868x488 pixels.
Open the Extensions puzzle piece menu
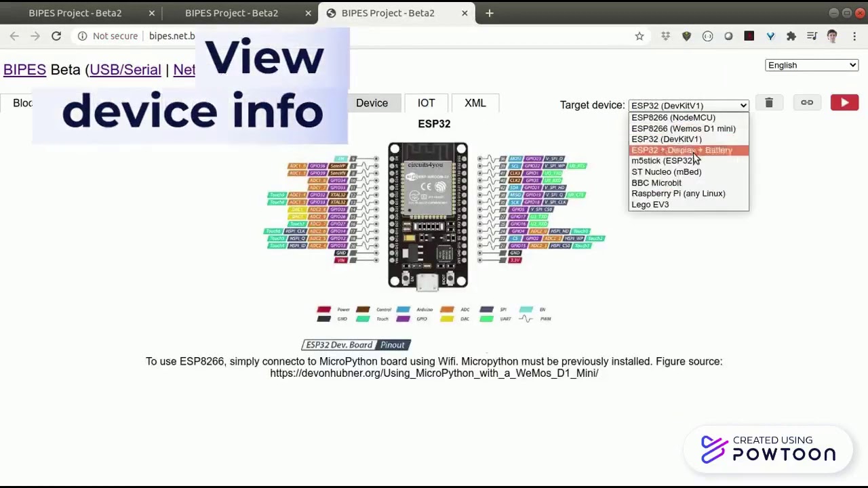791,36
